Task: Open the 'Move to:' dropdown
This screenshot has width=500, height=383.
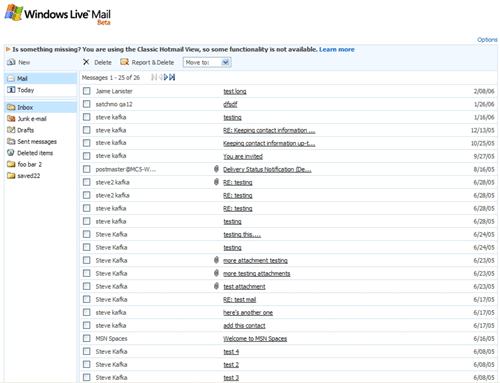Action: tap(207, 62)
